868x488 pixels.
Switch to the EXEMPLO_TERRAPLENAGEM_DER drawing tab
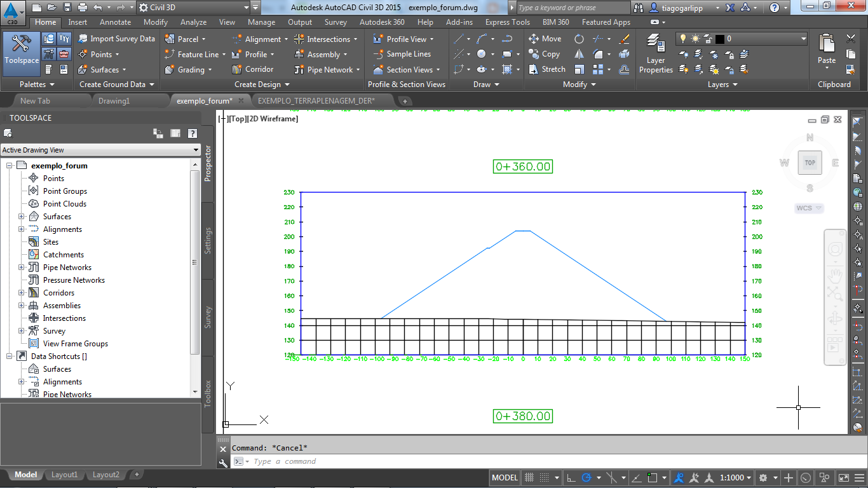(316, 100)
